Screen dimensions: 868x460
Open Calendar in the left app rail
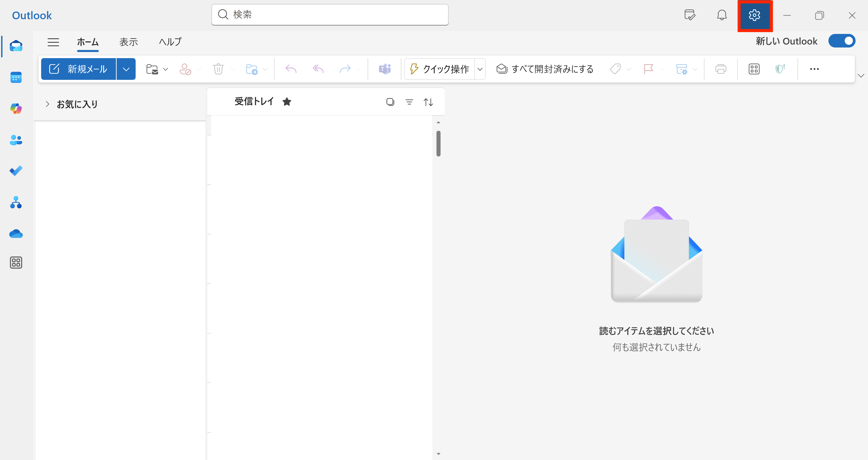click(x=16, y=77)
